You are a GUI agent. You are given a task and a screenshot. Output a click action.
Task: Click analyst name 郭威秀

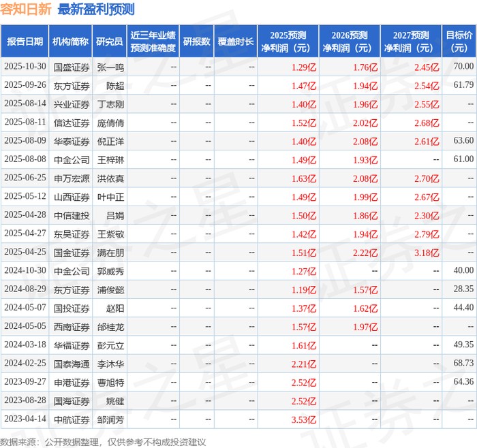click(x=110, y=271)
